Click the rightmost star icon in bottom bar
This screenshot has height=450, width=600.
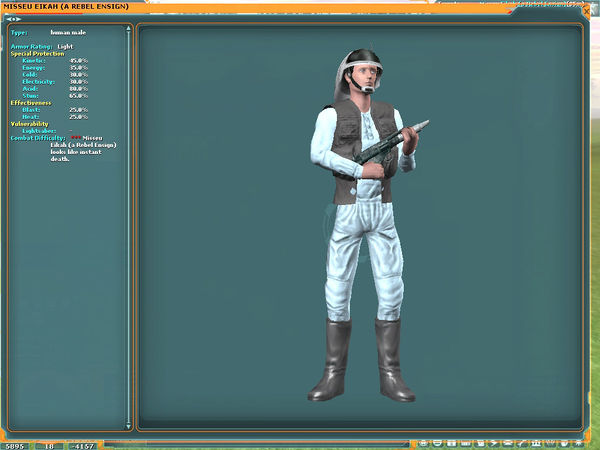(x=578, y=442)
